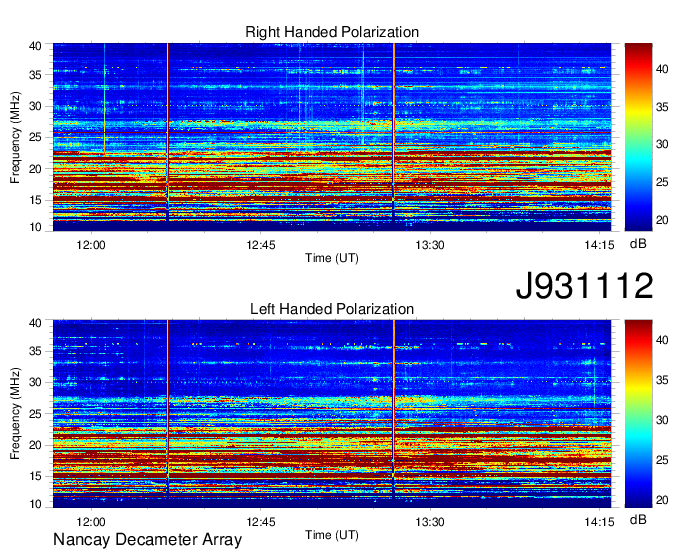Click the "12:45" time tick of Left Handed plot
The height and width of the screenshot is (552, 680).
pos(261,522)
